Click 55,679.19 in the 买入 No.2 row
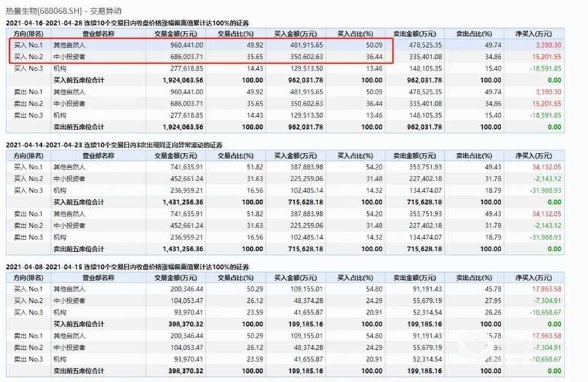 point(427,301)
